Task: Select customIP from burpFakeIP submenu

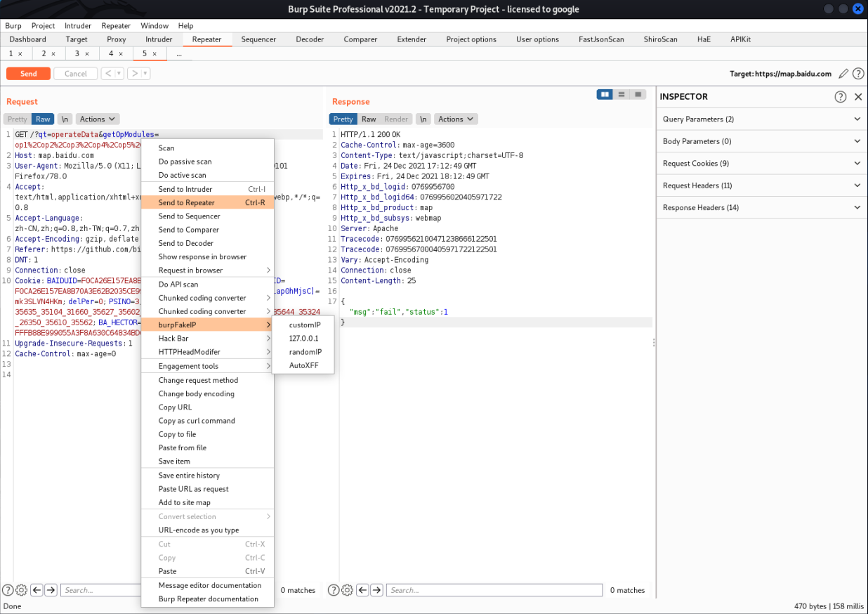Action: click(x=303, y=325)
